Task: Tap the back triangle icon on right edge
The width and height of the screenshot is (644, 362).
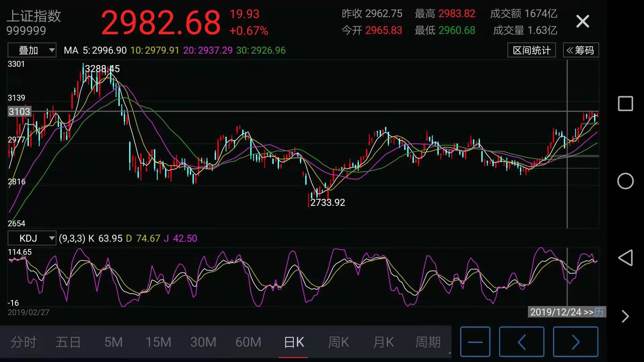Action: click(625, 258)
